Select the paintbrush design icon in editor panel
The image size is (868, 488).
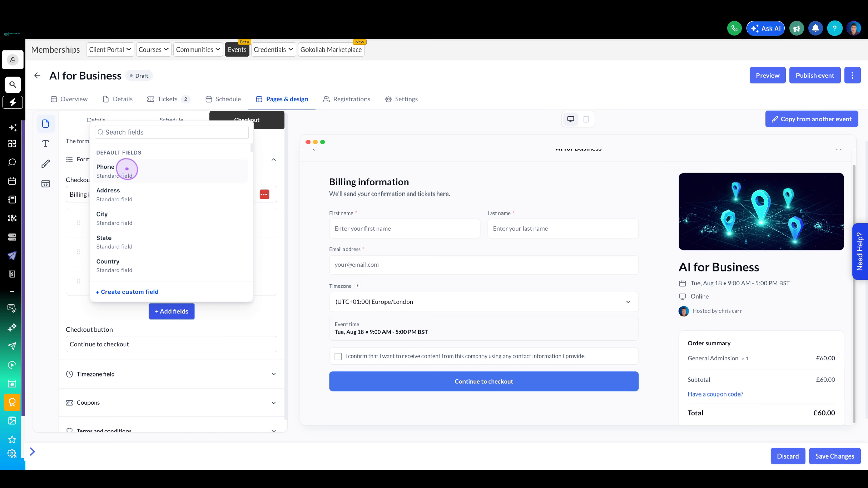click(x=46, y=164)
